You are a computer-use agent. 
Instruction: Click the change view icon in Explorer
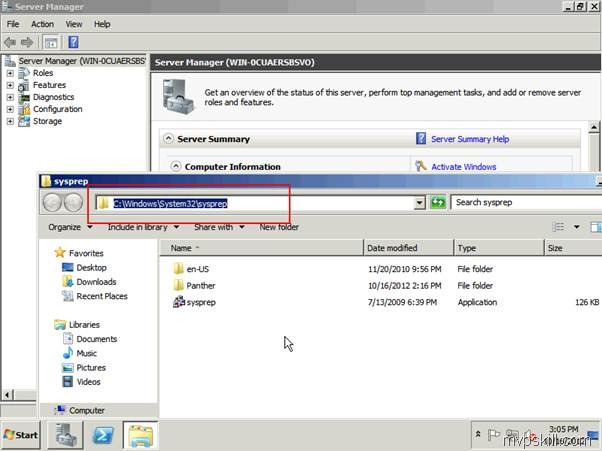(558, 227)
